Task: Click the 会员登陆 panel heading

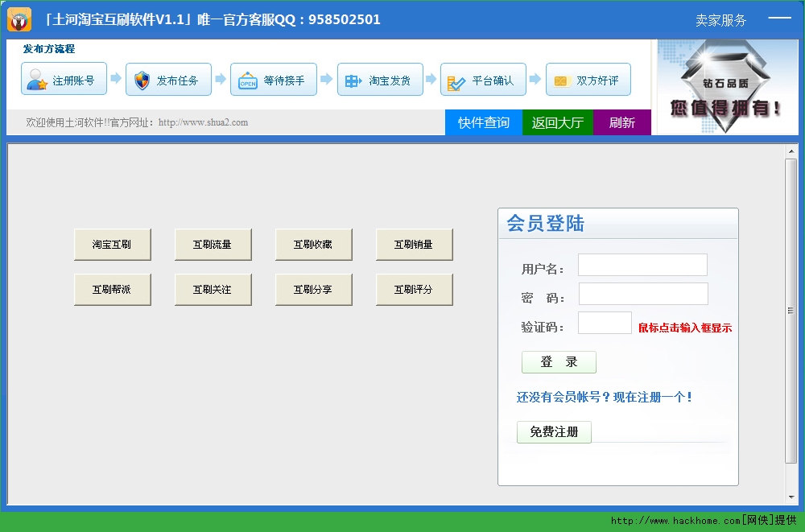Action: (545, 224)
